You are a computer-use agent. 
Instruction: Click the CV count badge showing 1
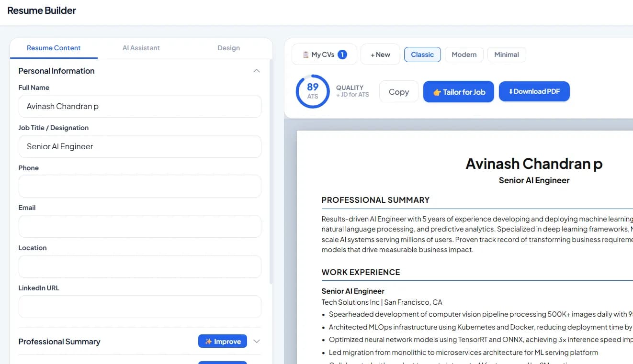[342, 55]
